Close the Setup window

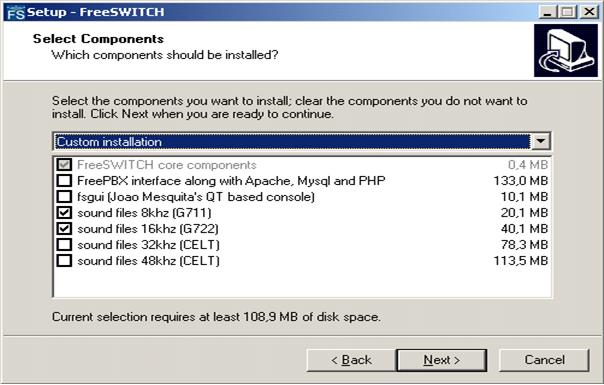tap(589, 12)
